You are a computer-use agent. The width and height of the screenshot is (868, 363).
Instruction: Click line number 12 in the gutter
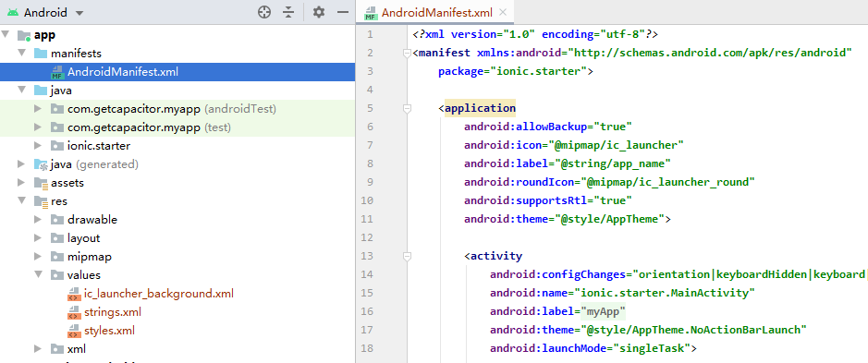point(367,237)
